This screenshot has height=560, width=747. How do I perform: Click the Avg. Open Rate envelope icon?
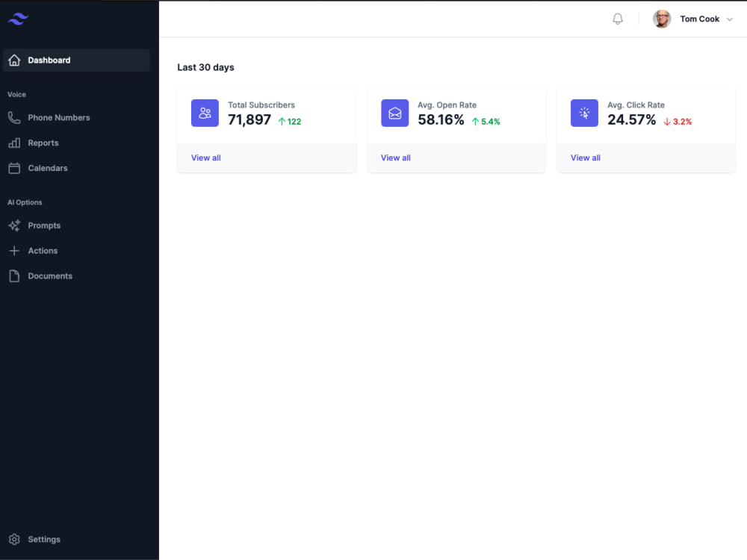394,113
